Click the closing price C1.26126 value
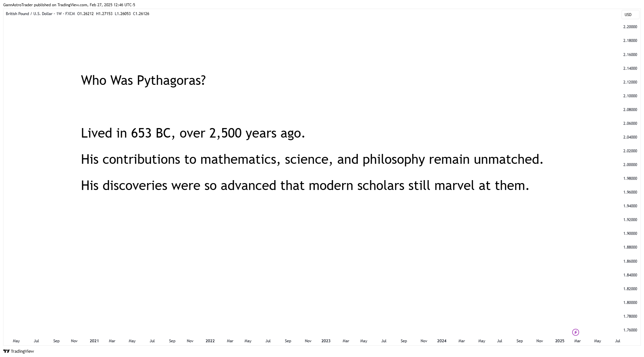 (x=141, y=14)
